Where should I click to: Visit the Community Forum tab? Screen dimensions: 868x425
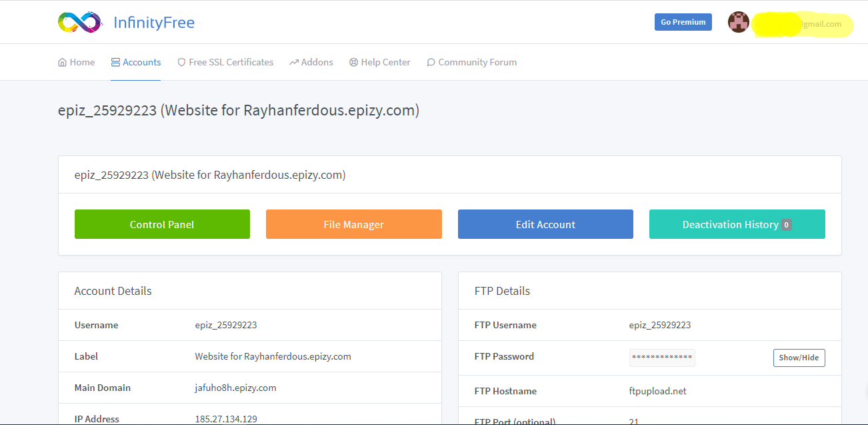click(472, 62)
